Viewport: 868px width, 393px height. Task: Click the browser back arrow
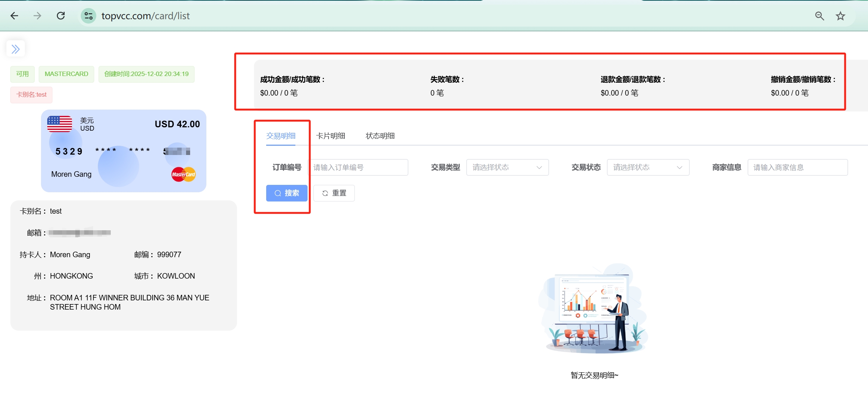[14, 16]
